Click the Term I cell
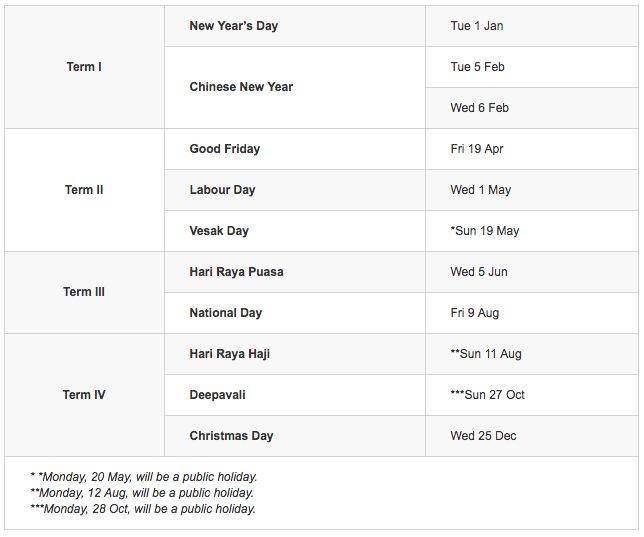This screenshot has width=644, height=537. (84, 67)
